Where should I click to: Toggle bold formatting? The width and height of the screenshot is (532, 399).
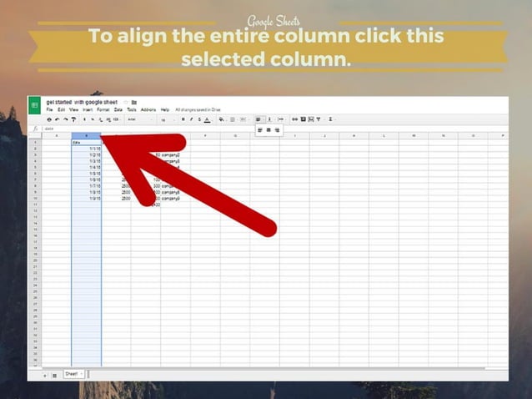pos(183,119)
